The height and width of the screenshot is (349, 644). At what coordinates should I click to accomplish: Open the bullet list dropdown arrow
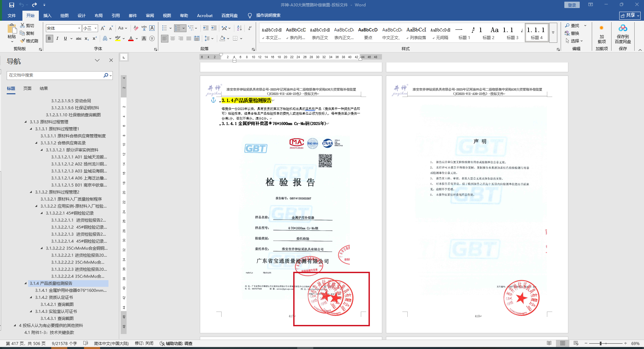click(170, 28)
